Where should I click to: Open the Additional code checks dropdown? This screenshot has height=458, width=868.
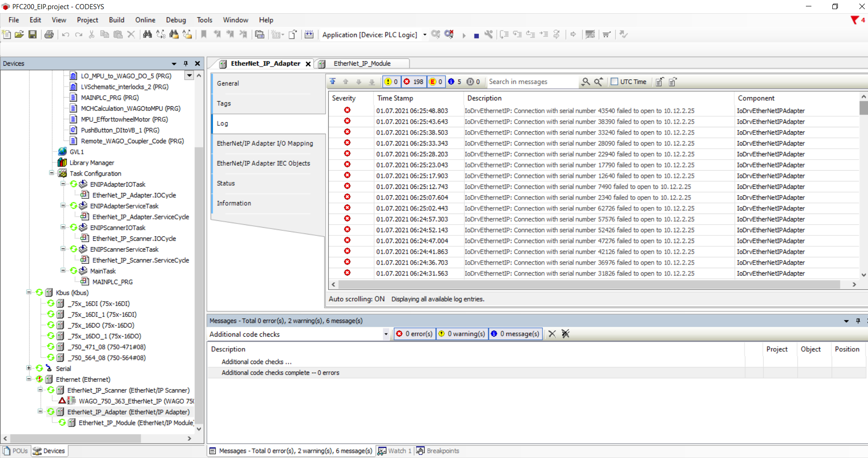click(x=386, y=334)
